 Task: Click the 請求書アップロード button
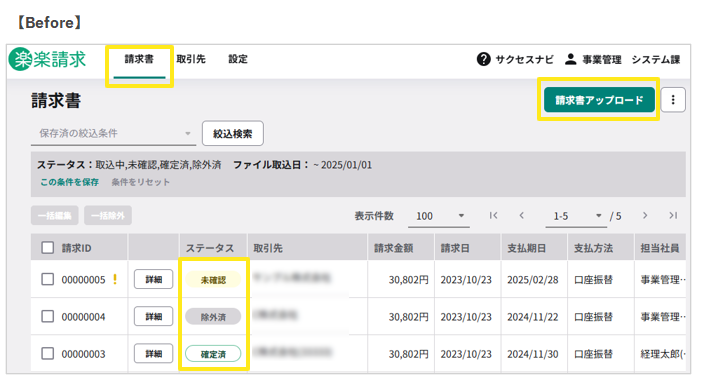pos(599,100)
